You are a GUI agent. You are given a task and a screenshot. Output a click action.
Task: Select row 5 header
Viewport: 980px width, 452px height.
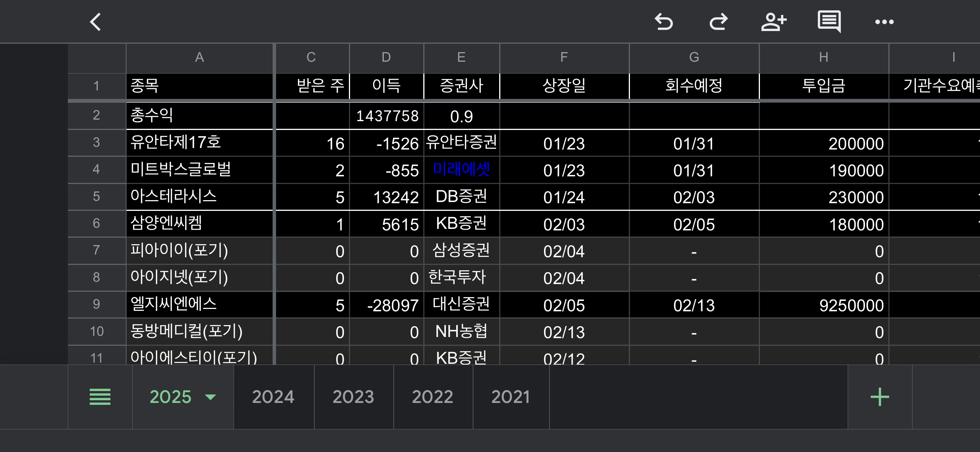coord(96,197)
